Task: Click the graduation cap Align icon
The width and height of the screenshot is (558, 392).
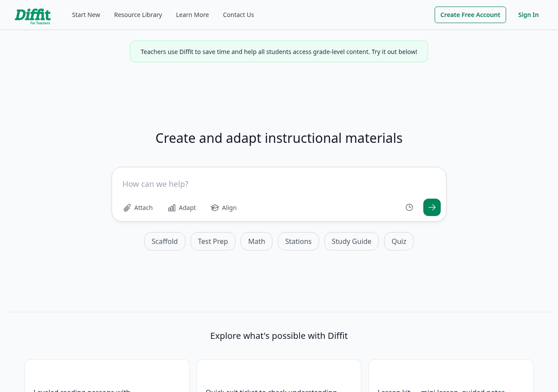Action: click(x=215, y=208)
